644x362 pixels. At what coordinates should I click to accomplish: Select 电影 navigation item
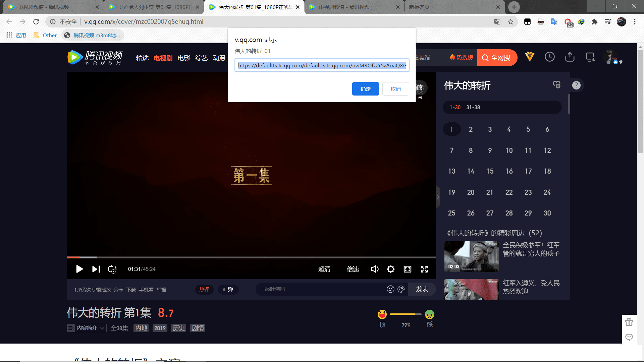click(184, 58)
